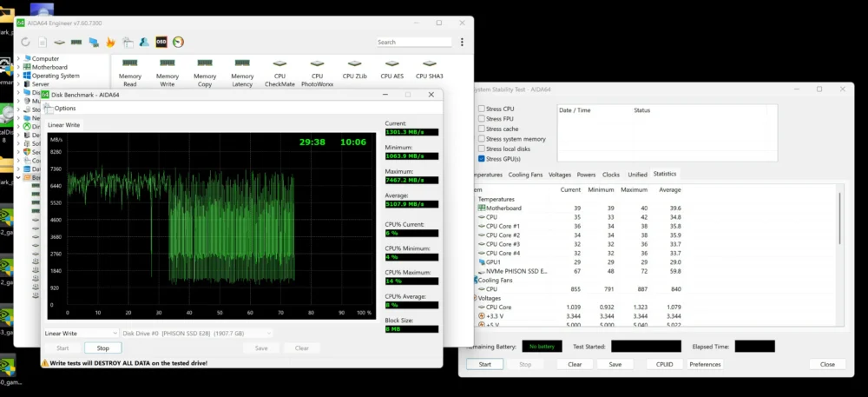Enable the Stress local disks checkbox

482,149
